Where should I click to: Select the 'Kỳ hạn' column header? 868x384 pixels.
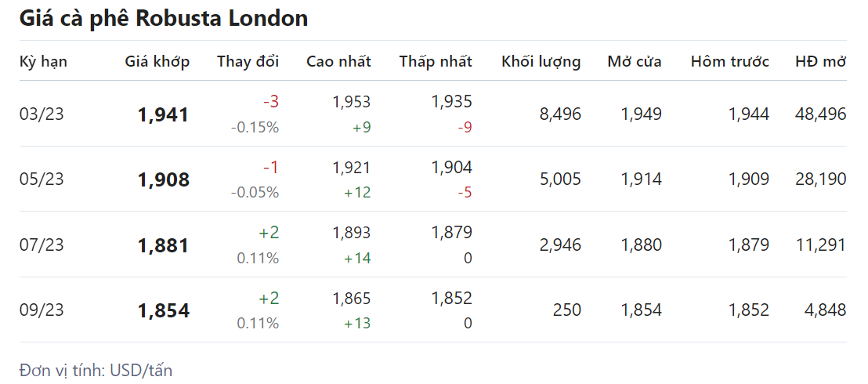[43, 61]
